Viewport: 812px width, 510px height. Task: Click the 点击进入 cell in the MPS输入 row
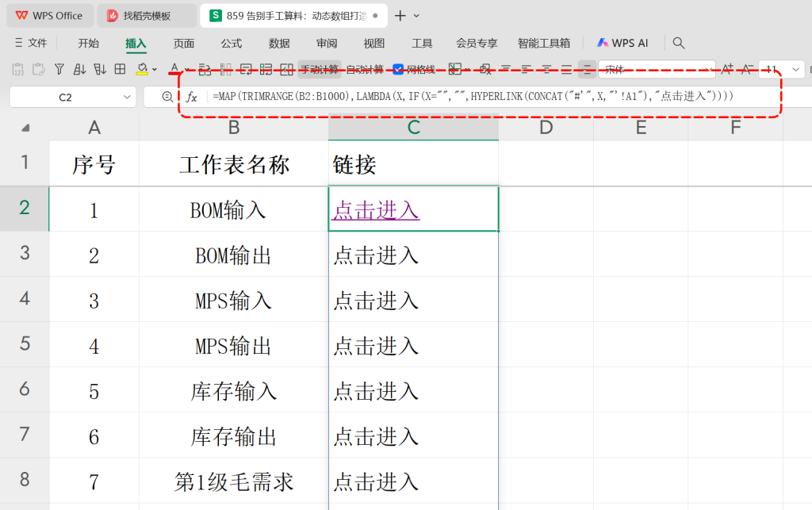click(413, 300)
